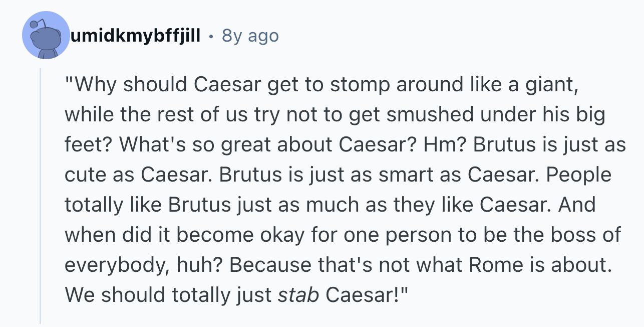Click the word 'cute' in the comment
The height and width of the screenshot is (327, 644).
pos(84,175)
